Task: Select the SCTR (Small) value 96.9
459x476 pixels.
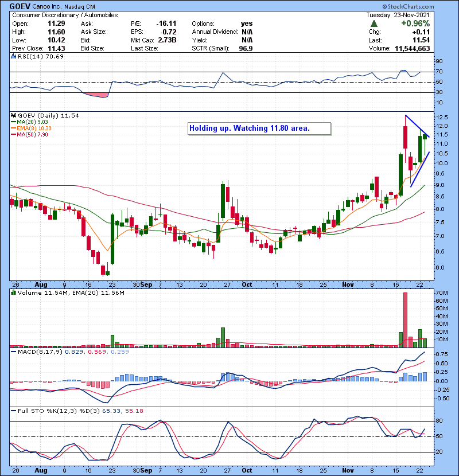Action: (x=246, y=48)
